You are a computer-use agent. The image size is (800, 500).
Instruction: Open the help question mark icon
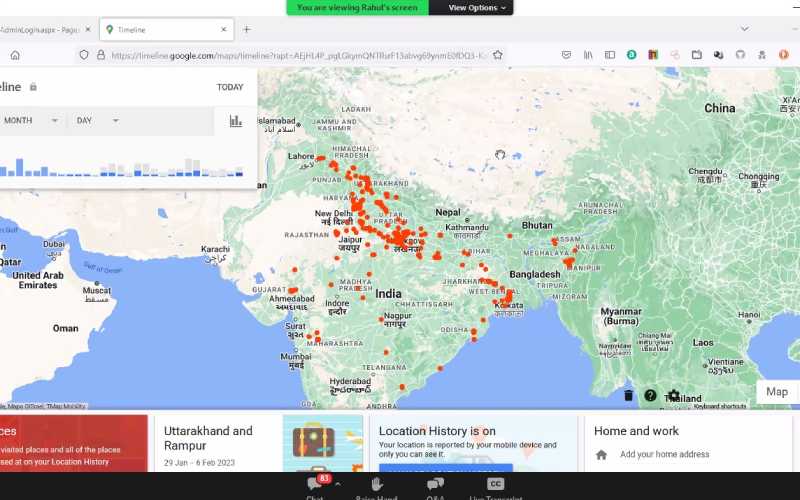[x=651, y=395]
